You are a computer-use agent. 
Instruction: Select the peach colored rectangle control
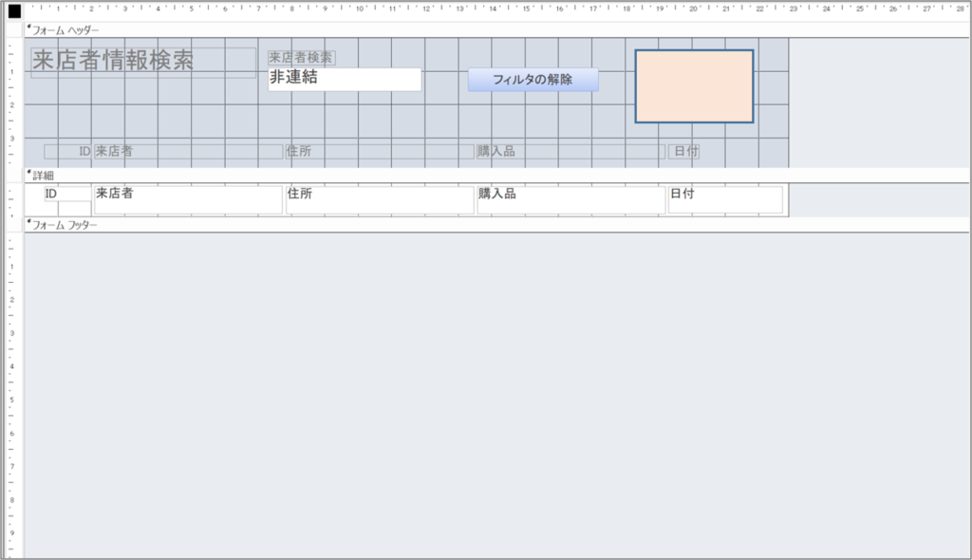[x=694, y=86]
